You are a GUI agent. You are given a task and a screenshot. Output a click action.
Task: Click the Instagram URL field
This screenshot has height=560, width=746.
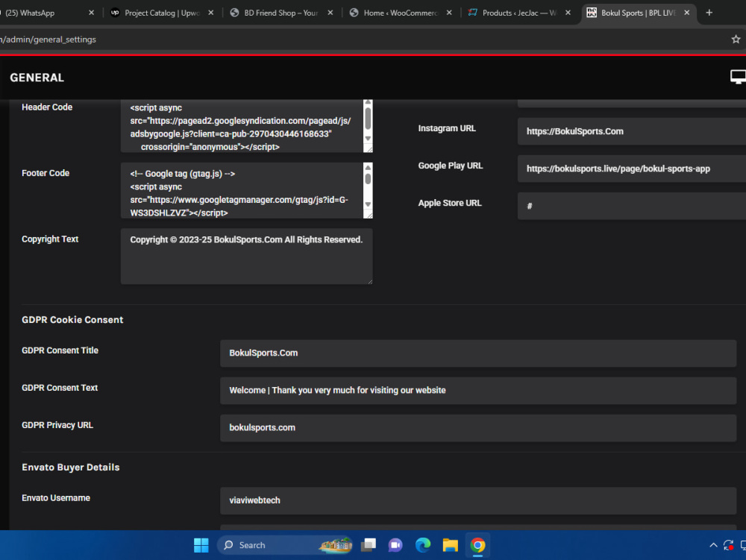(x=631, y=131)
